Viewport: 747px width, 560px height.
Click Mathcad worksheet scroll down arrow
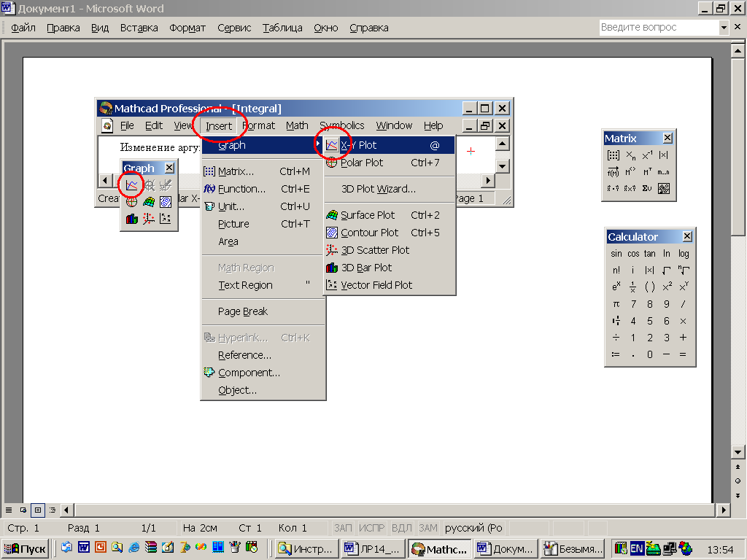click(x=503, y=166)
